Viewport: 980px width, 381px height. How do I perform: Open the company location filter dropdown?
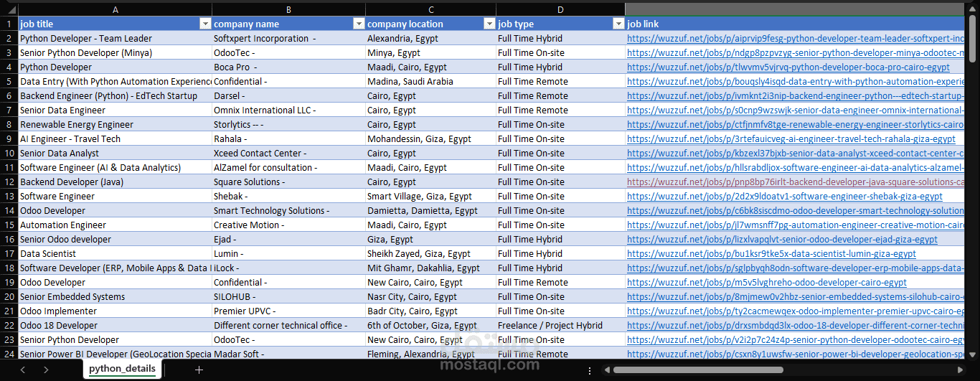tap(489, 24)
